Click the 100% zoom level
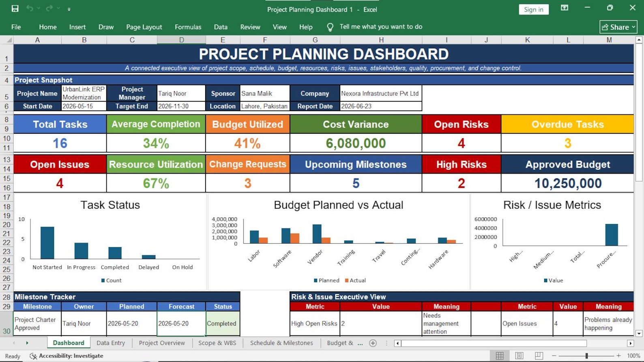 633,356
